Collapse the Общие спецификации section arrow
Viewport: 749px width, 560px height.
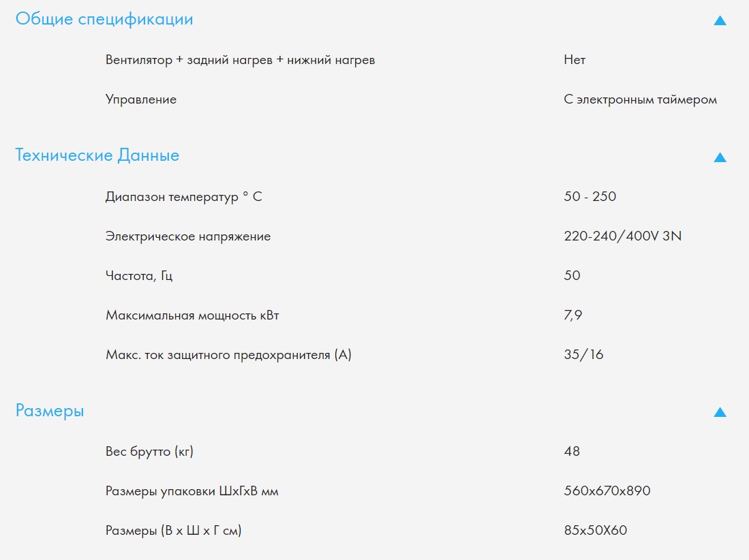click(720, 20)
